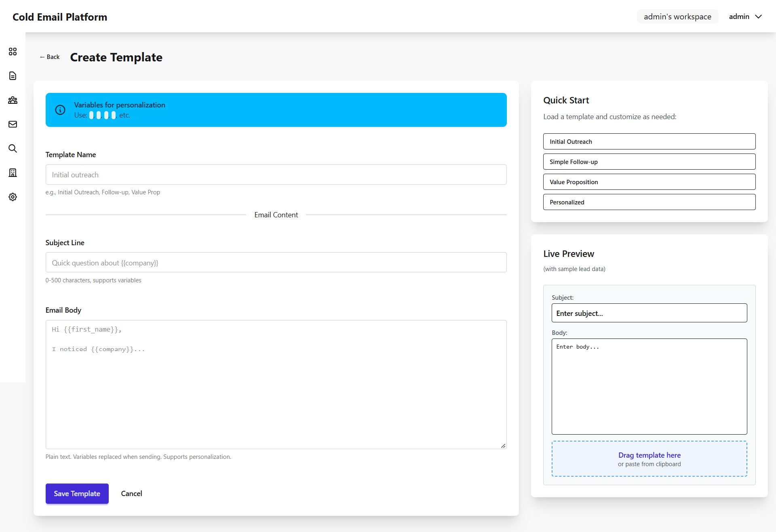Cancel template creation
The image size is (776, 532).
[x=131, y=494]
